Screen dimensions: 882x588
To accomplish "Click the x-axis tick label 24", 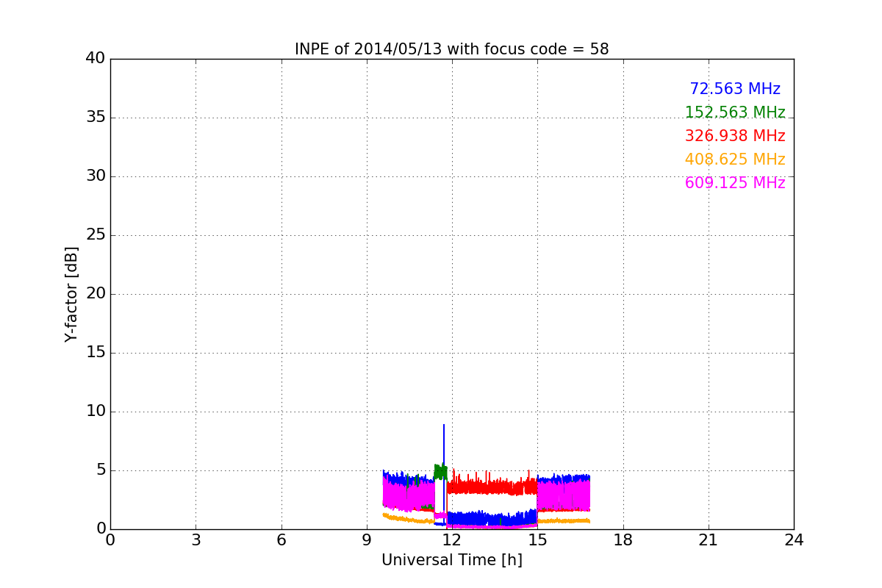I will (794, 540).
